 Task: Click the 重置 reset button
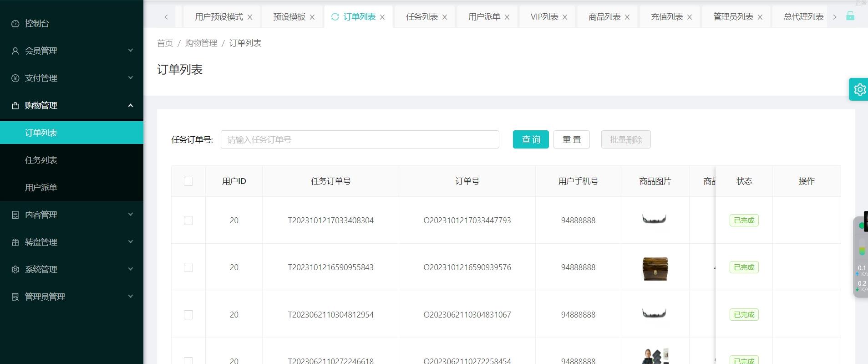point(571,139)
